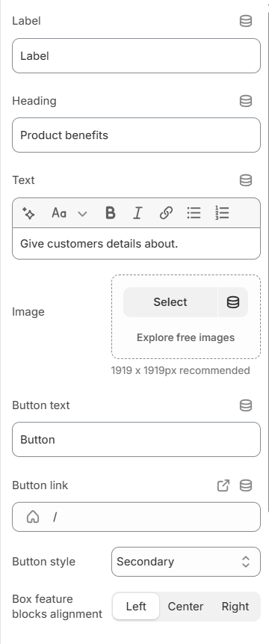Set box feature blocks alignment to Left
269x644 pixels.
point(136,607)
